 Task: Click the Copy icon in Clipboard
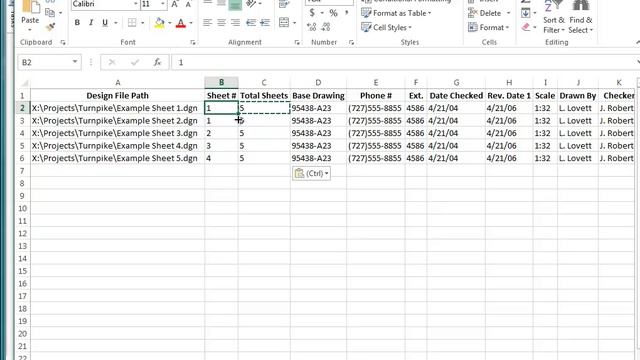(50, 13)
